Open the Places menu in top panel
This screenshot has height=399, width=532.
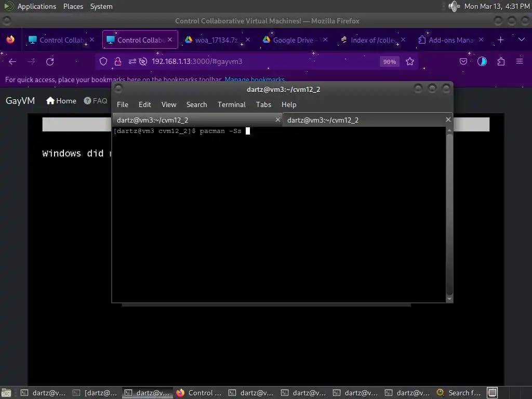pyautogui.click(x=73, y=6)
